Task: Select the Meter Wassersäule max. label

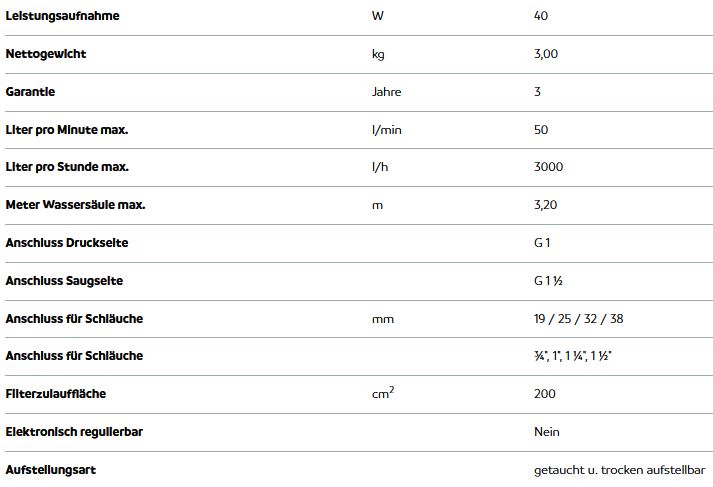Action: click(x=75, y=205)
